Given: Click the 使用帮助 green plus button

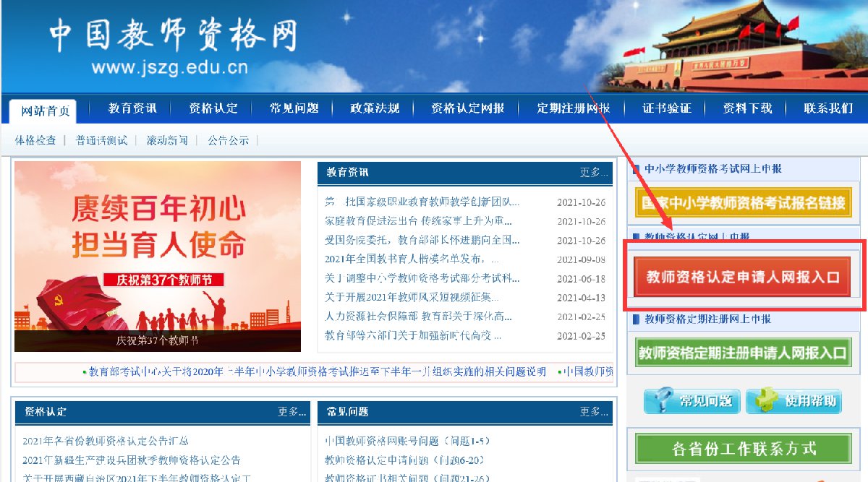Looking at the screenshot, I should click(793, 400).
